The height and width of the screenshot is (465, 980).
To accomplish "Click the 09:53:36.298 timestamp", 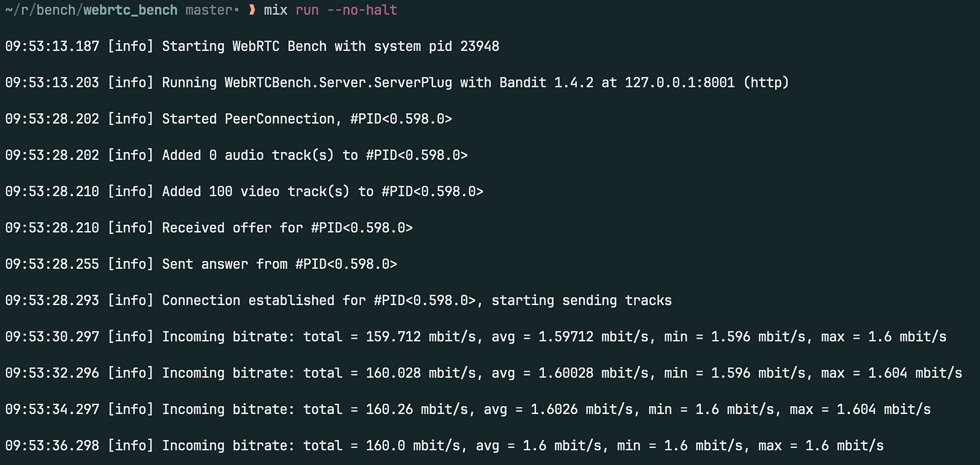I will 52,445.
